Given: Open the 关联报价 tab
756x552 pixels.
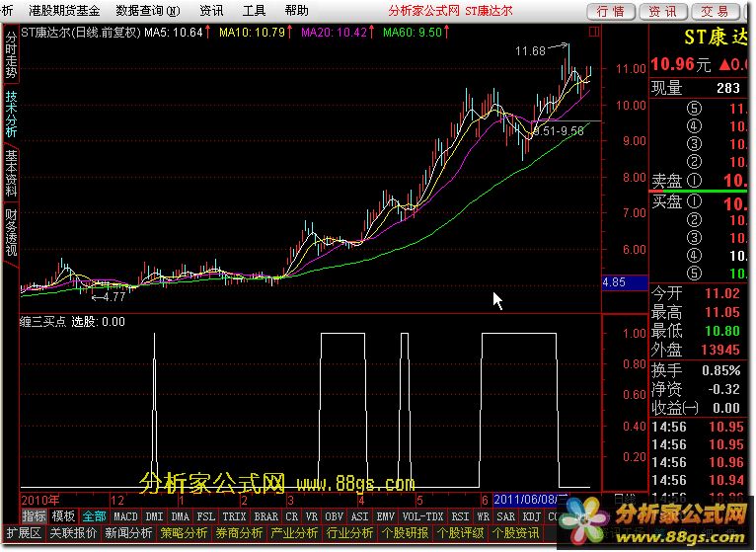Looking at the screenshot, I should (74, 532).
